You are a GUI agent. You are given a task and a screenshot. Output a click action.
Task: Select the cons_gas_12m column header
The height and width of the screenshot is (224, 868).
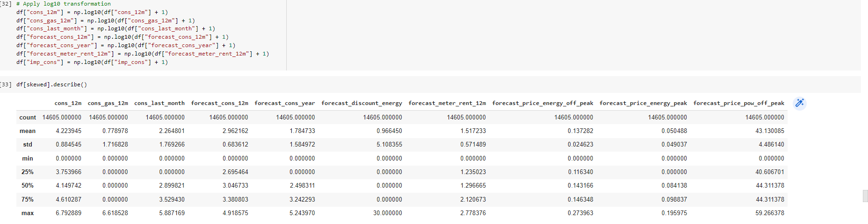[108, 103]
